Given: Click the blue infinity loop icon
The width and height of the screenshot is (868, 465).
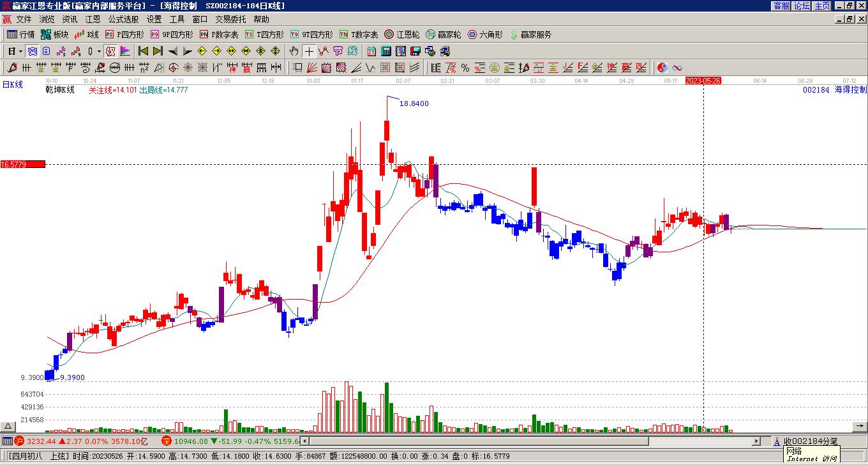Looking at the screenshot, I should pos(677,68).
